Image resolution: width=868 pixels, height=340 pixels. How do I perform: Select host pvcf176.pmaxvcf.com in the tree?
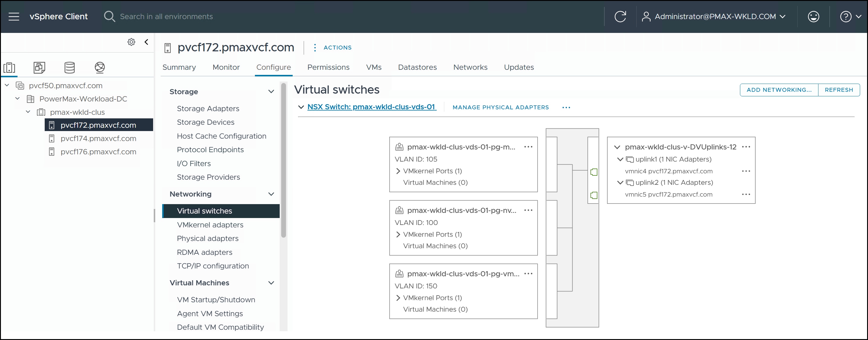pos(98,152)
